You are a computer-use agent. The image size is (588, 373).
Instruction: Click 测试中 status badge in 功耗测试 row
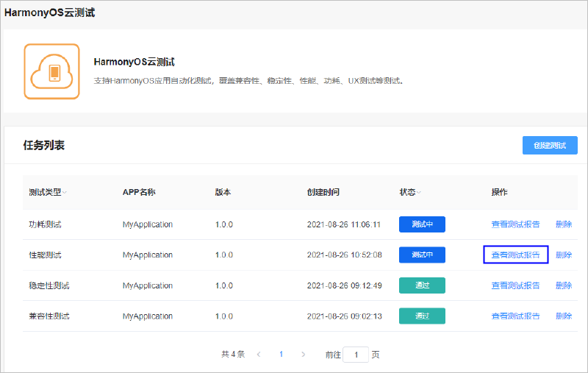(x=422, y=224)
